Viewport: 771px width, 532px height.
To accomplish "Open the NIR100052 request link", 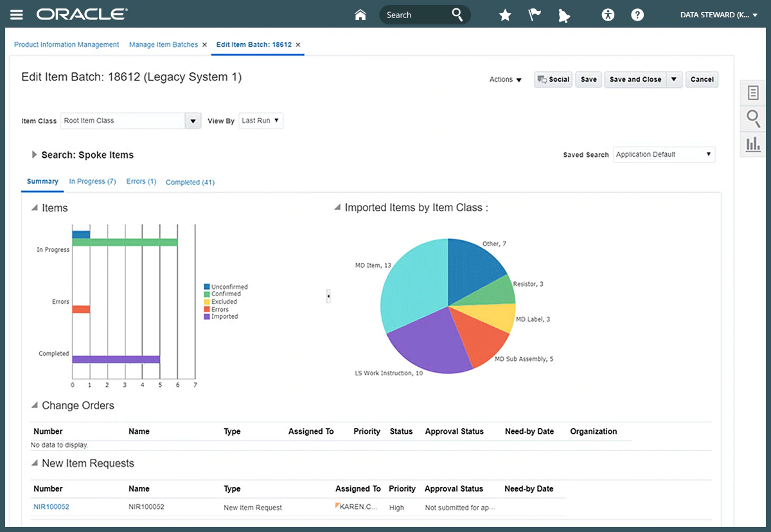I will click(51, 507).
